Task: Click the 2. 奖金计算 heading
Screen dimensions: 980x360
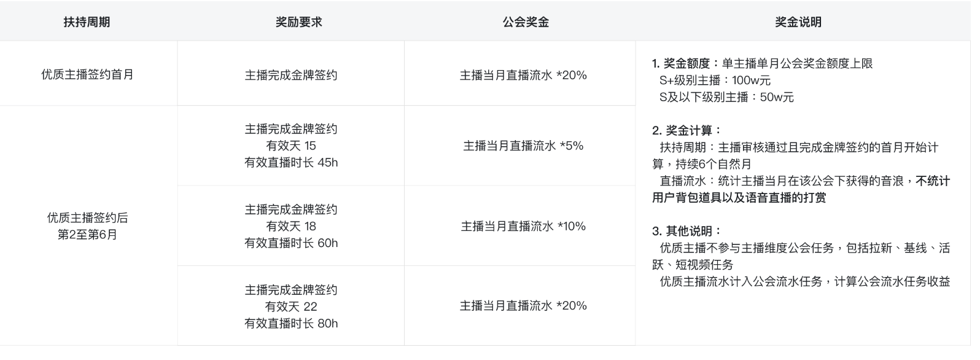Action: pos(686,130)
